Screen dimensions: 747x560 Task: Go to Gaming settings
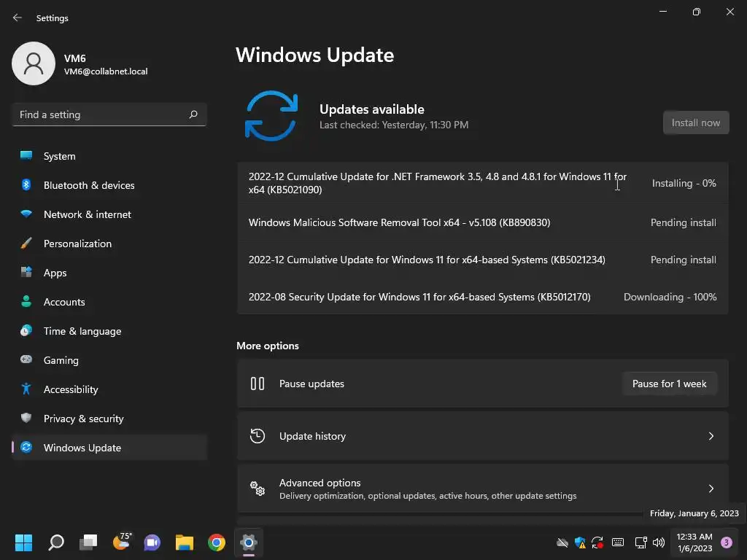point(109,360)
